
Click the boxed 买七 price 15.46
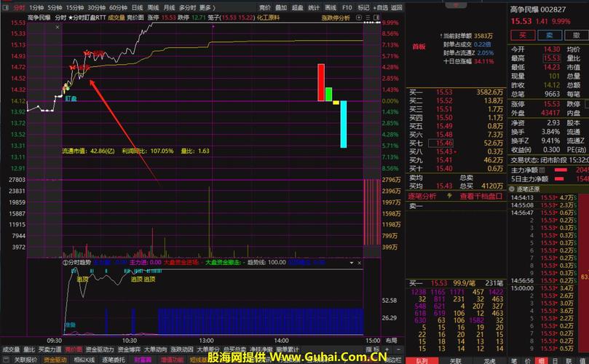440,143
